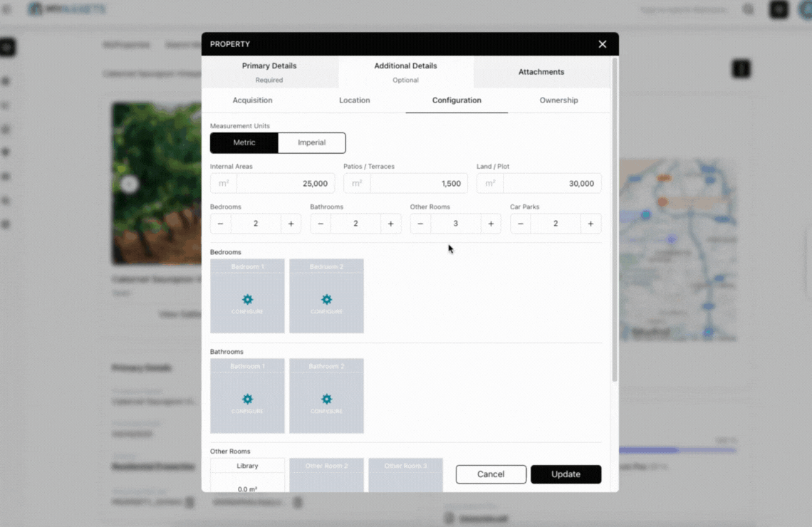Switch measurement units to Imperial
The image size is (812, 527).
(x=312, y=142)
